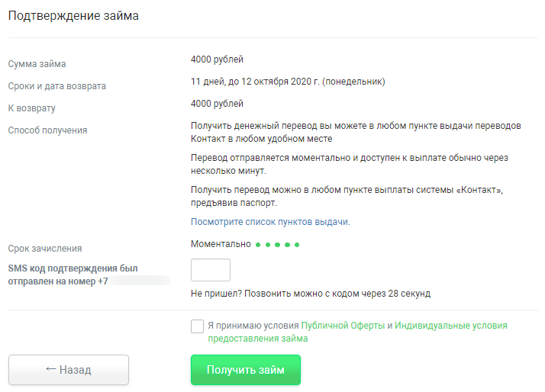Click the SMS код подтверждения label
This screenshot has height=392, width=545.
[x=73, y=275]
